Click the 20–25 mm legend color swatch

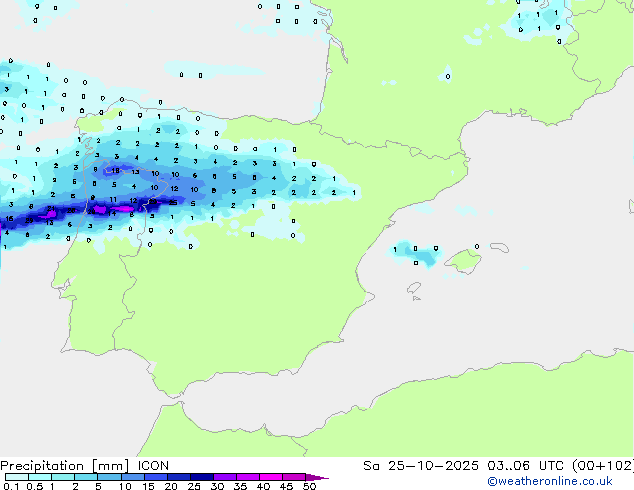178,477
